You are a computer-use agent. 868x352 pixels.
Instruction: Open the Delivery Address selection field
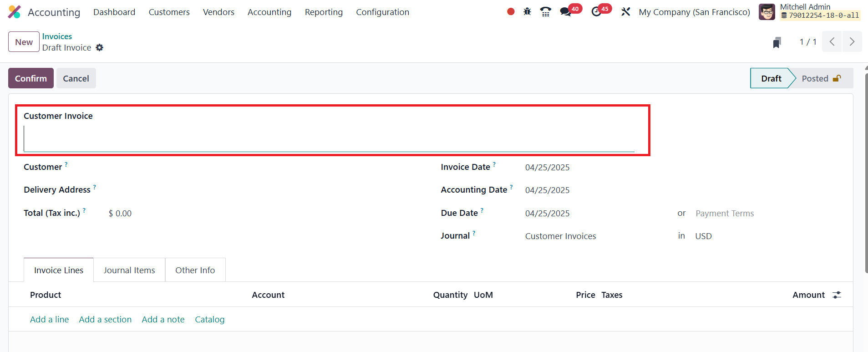[x=264, y=190]
